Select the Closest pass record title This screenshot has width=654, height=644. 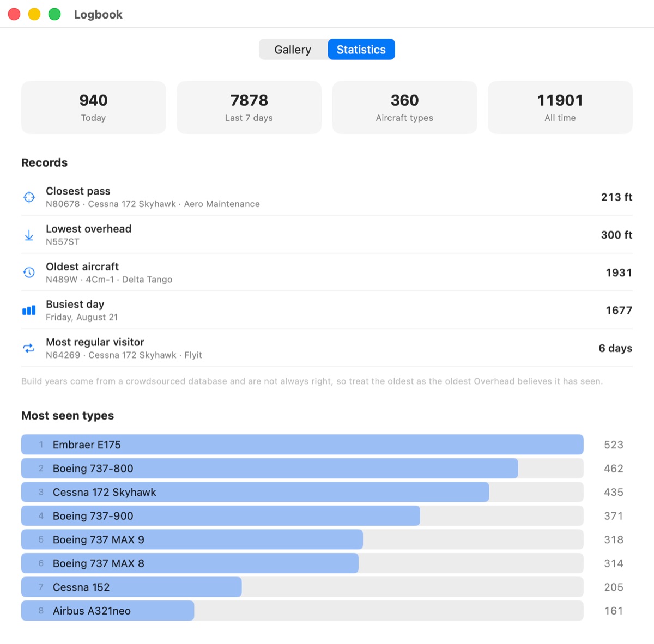pyautogui.click(x=78, y=191)
